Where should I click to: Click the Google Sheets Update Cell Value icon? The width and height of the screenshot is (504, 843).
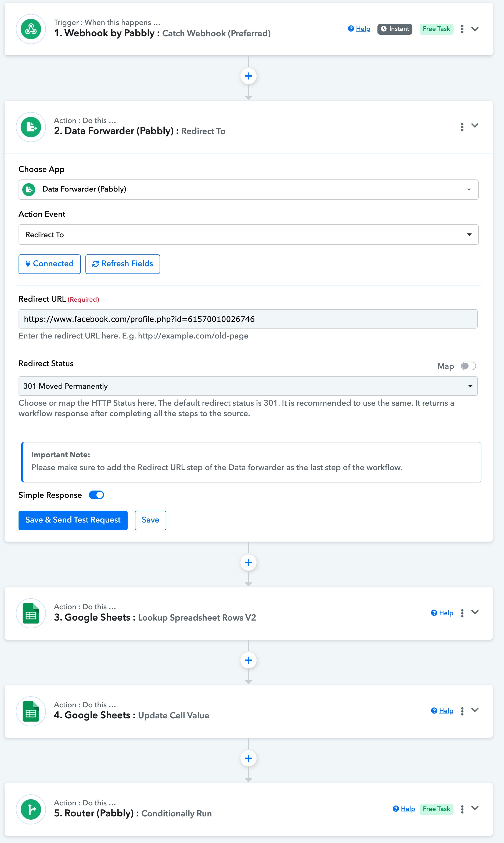pyautogui.click(x=31, y=711)
